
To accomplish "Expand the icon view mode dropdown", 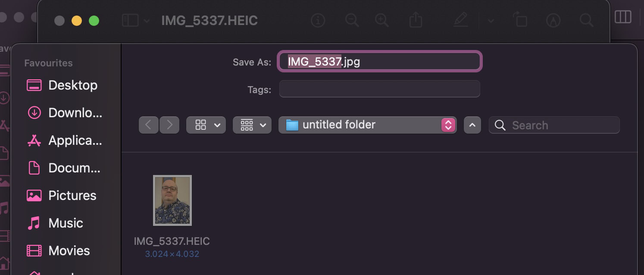I will click(x=206, y=125).
